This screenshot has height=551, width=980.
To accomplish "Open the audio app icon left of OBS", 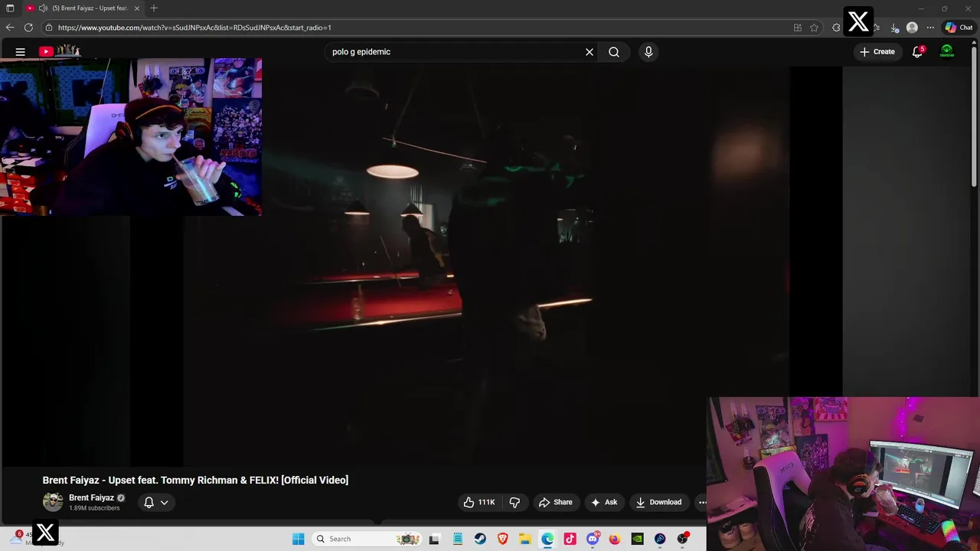I will coord(660,539).
